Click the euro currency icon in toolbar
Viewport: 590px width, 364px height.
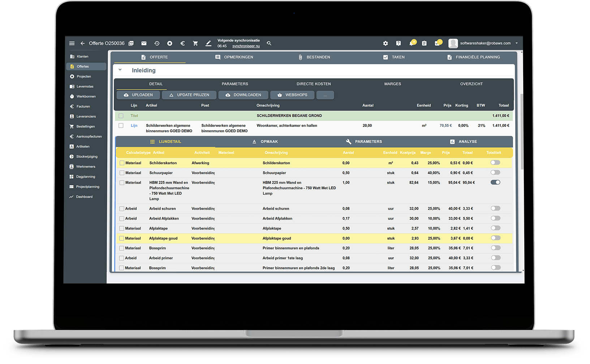pyautogui.click(x=182, y=43)
